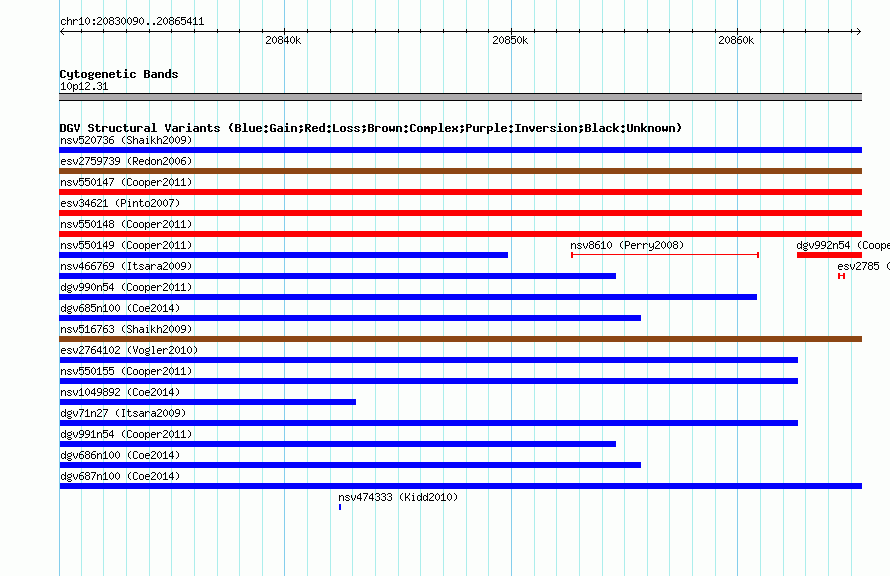
Task: Click the 20850k ruler label
Action: pyautogui.click(x=510, y=40)
